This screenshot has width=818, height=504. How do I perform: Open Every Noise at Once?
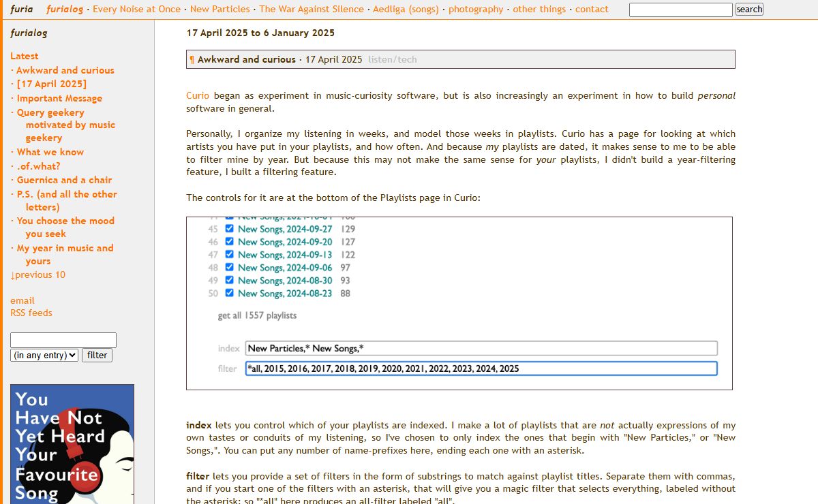(x=136, y=10)
